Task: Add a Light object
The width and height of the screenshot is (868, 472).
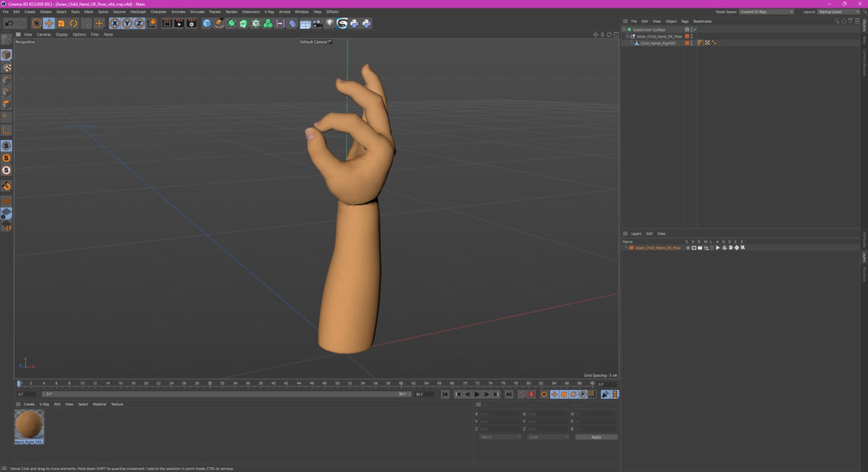Action: tap(330, 24)
